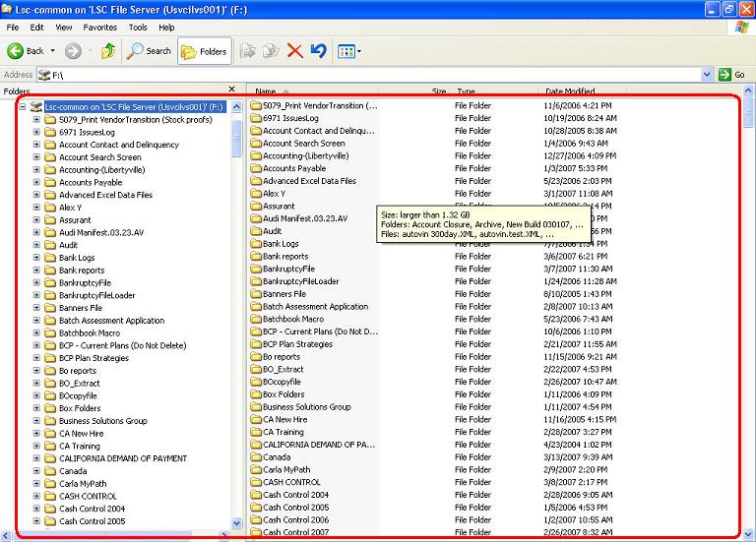This screenshot has width=756, height=542.
Task: Sort by Date Modified column header
Action: coord(569,90)
